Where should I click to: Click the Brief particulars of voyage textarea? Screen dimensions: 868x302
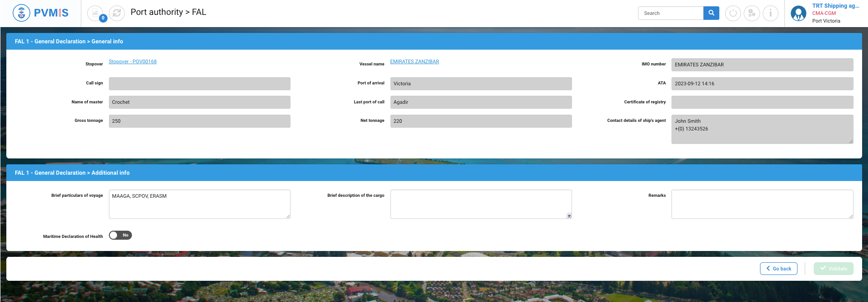[199, 204]
